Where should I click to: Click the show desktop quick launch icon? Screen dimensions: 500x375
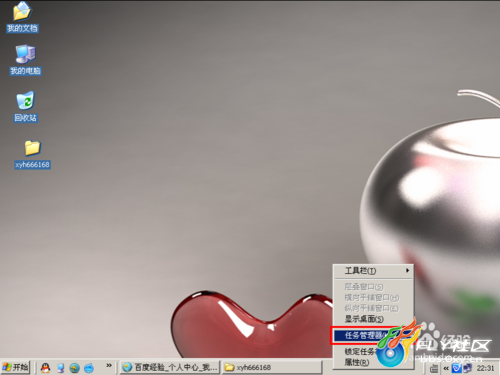(x=60, y=368)
